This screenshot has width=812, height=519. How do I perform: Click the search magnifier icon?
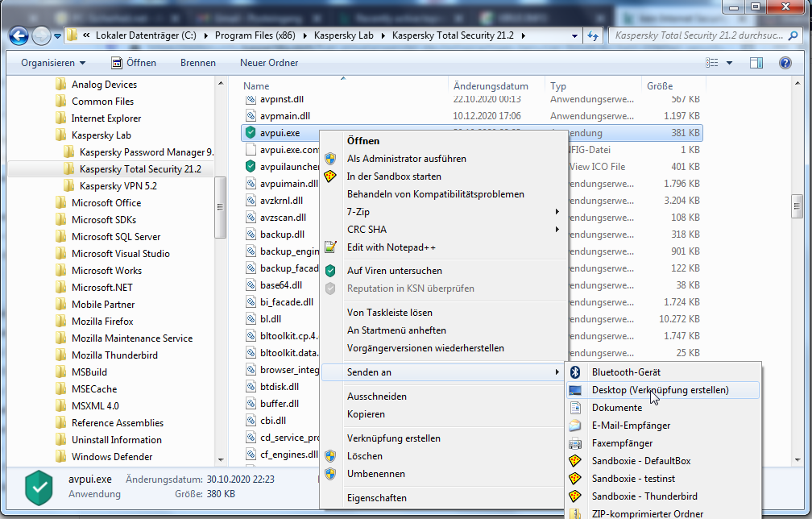(793, 35)
